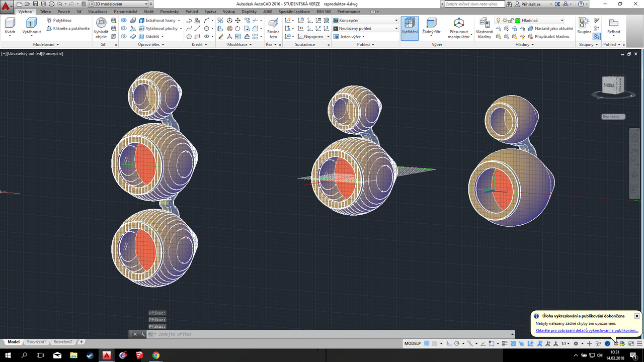Viewport: 644px width, 362px height.
Task: Click the Help question mark icon
Action: [581, 4]
